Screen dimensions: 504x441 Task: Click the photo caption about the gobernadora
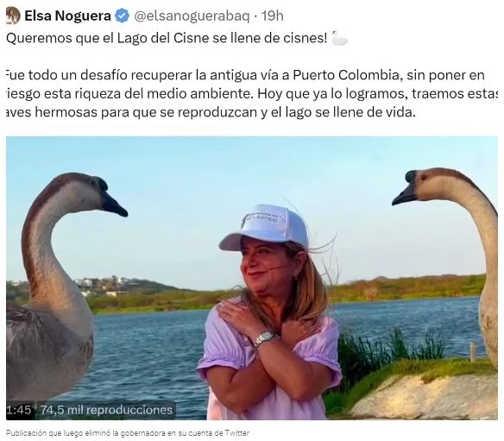(x=128, y=433)
